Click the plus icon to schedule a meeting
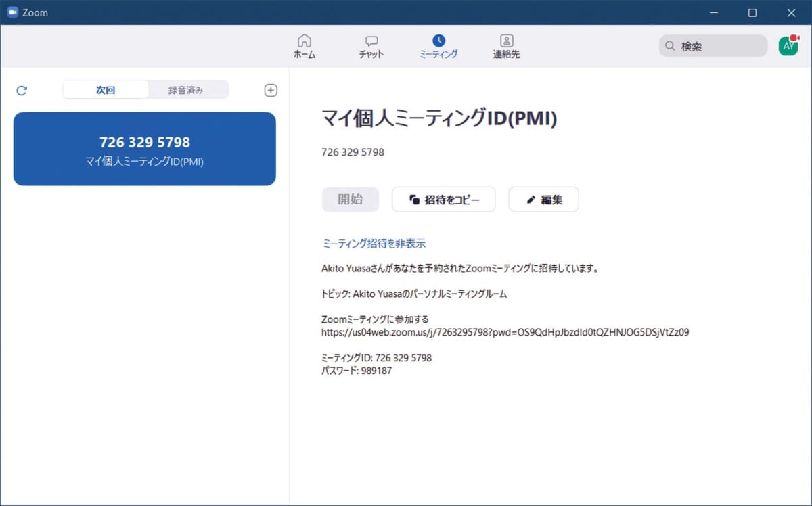Viewport: 812px width, 506px height. pos(271,90)
